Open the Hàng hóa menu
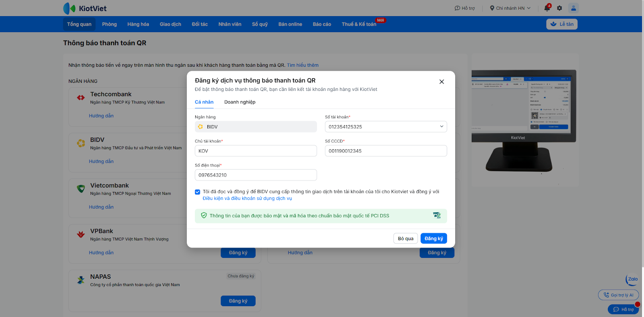The width and height of the screenshot is (644, 317). (138, 24)
